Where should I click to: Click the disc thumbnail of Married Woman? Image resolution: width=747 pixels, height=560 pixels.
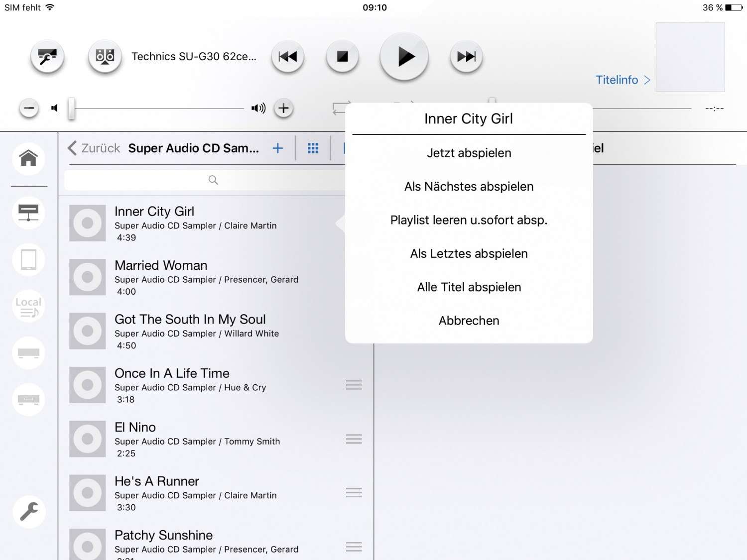click(x=88, y=277)
